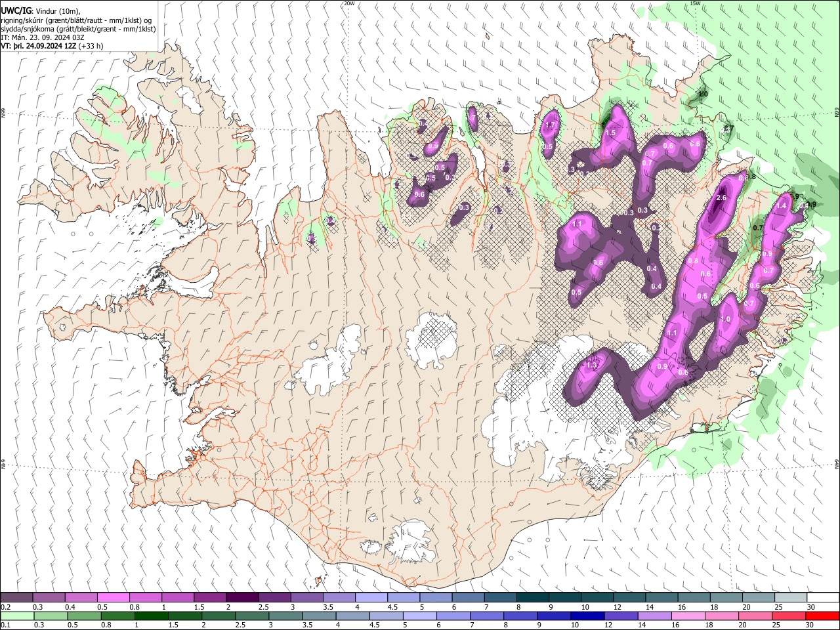Image resolution: width=840 pixels, height=630 pixels.
Task: Click the snow legend swatch between 12 and 14
Action: point(629,597)
